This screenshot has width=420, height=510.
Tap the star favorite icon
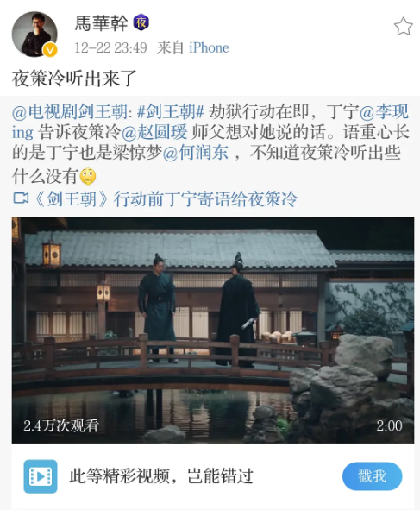click(403, 27)
